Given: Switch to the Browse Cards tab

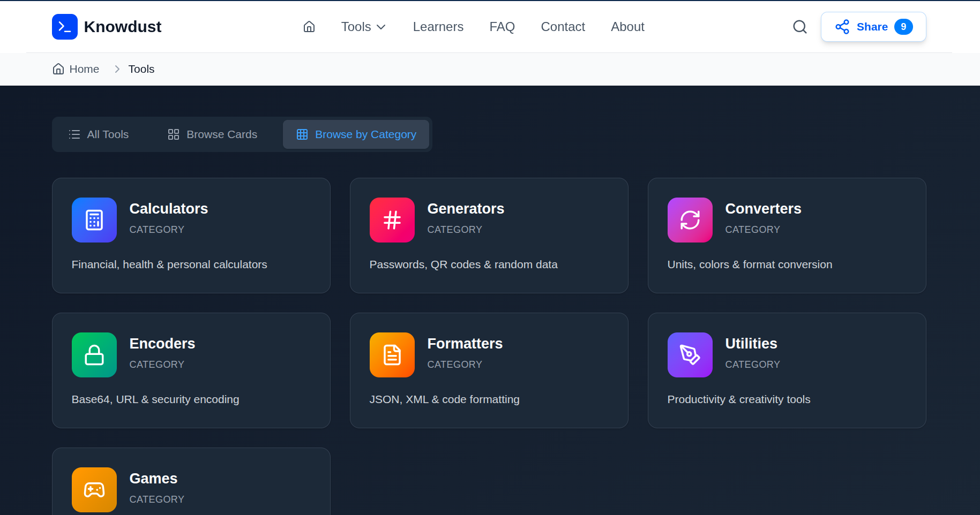Looking at the screenshot, I should 213,134.
